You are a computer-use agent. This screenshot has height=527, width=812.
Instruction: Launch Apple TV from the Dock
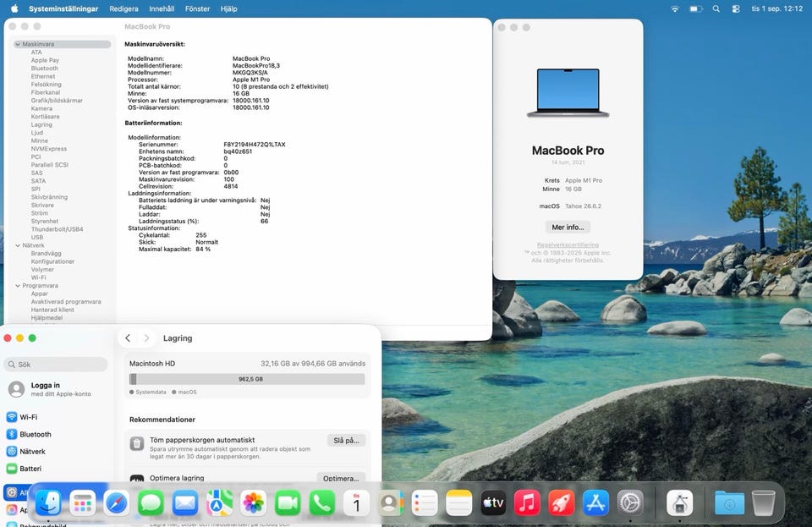pos(493,502)
